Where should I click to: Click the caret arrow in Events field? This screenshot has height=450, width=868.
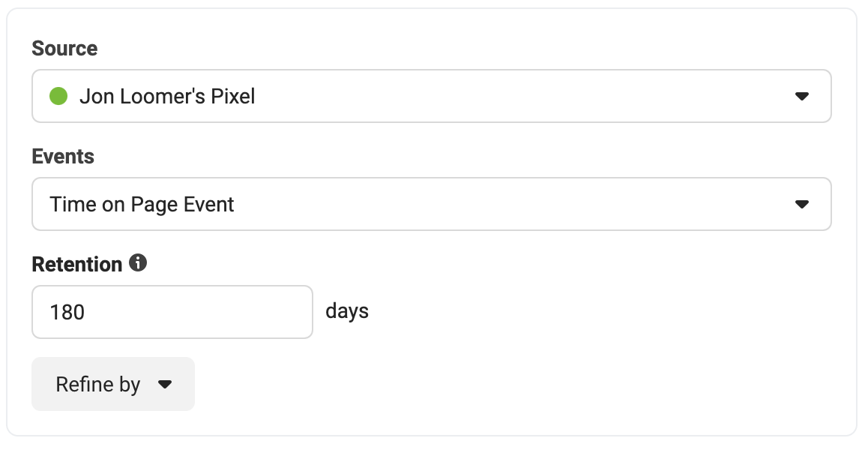(x=801, y=205)
